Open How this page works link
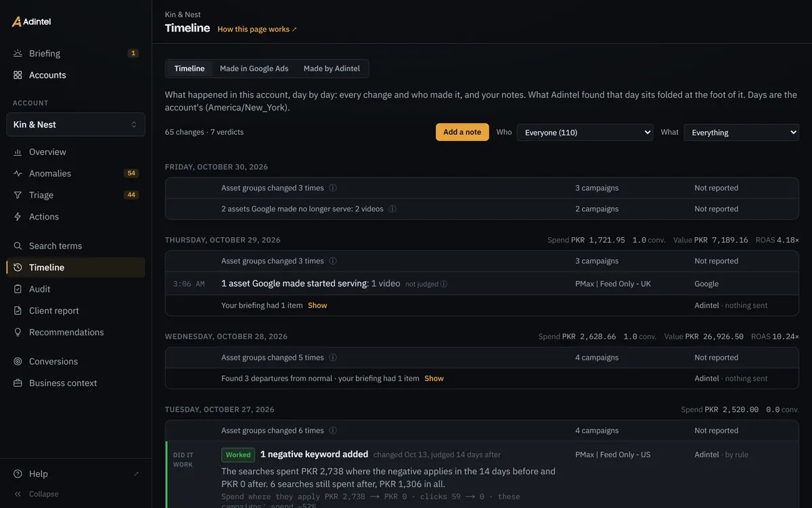The image size is (812, 508). [x=257, y=29]
